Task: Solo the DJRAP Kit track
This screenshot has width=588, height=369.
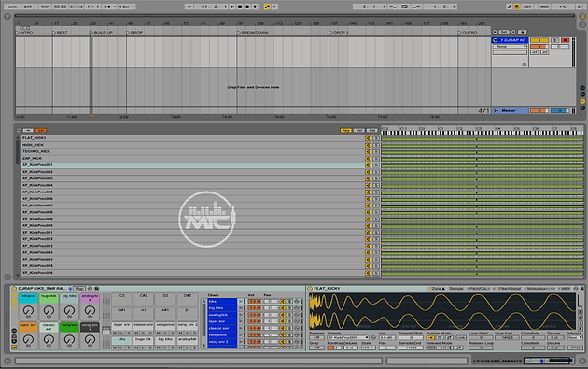Action: click(x=555, y=40)
